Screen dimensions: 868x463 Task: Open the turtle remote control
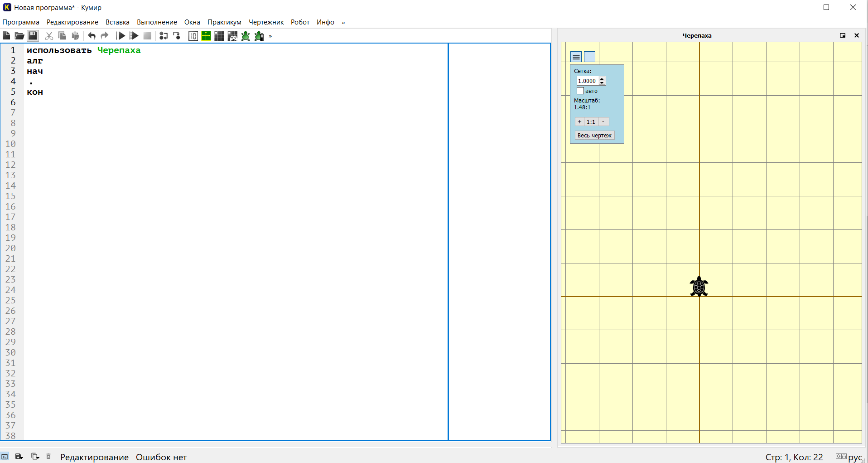pos(259,36)
